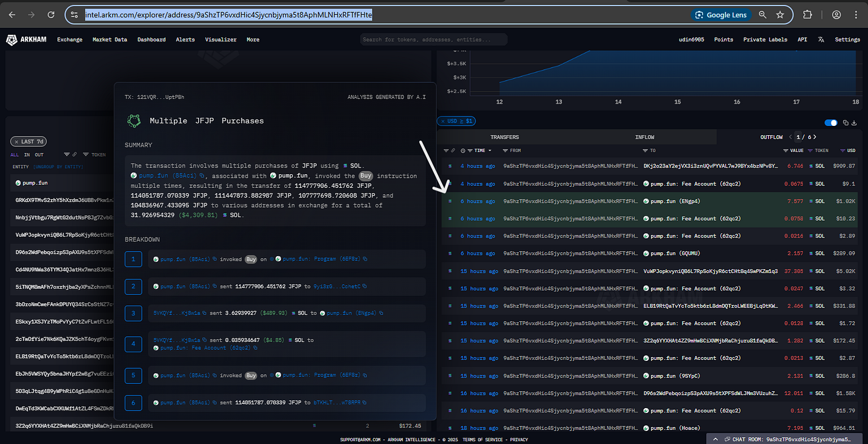Click UNGROUP BY ENTITY link

click(x=59, y=167)
